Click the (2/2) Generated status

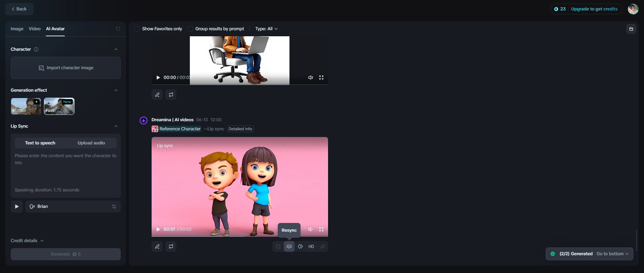pyautogui.click(x=576, y=254)
